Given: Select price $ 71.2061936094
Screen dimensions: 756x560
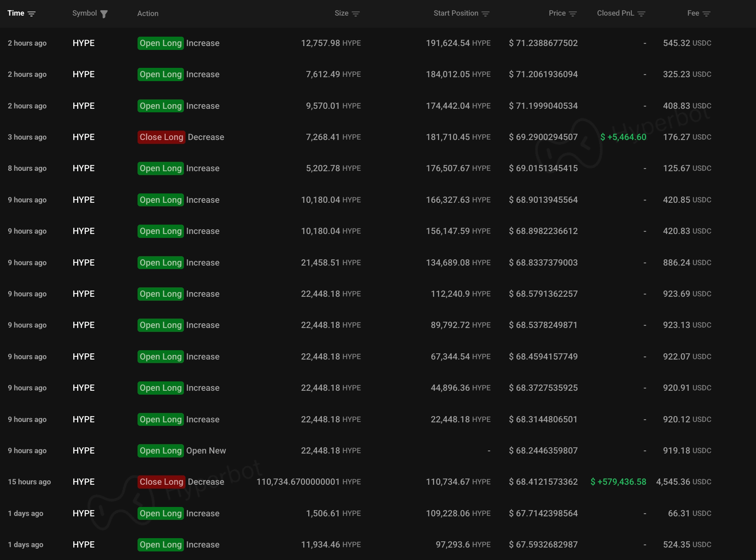Looking at the screenshot, I should (x=543, y=74).
